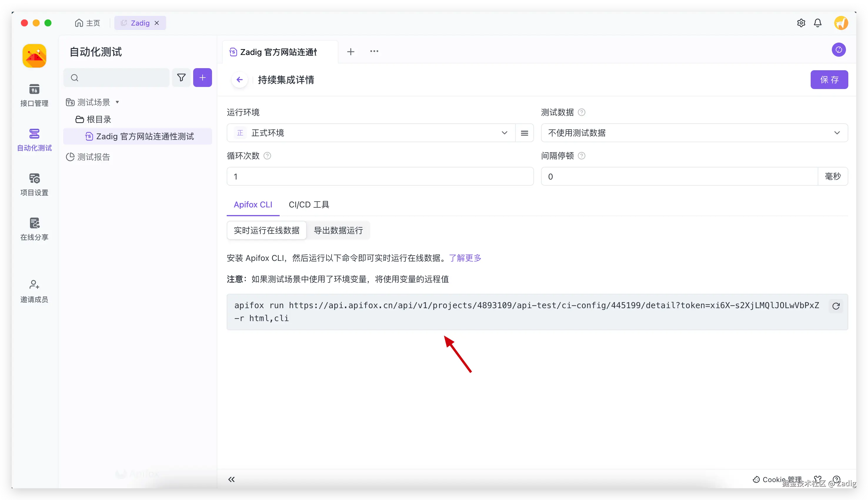Switch to the 导出数据运行 option

point(338,230)
